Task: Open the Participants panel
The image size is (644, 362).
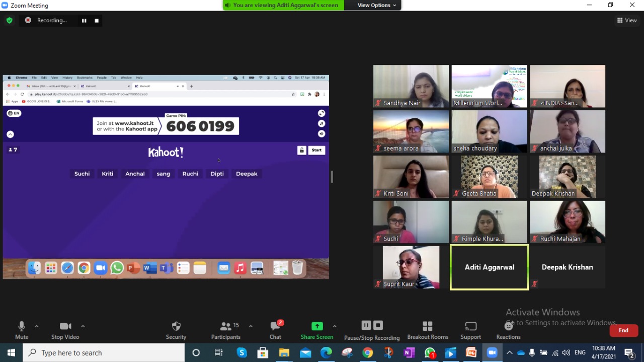Action: [x=226, y=330]
